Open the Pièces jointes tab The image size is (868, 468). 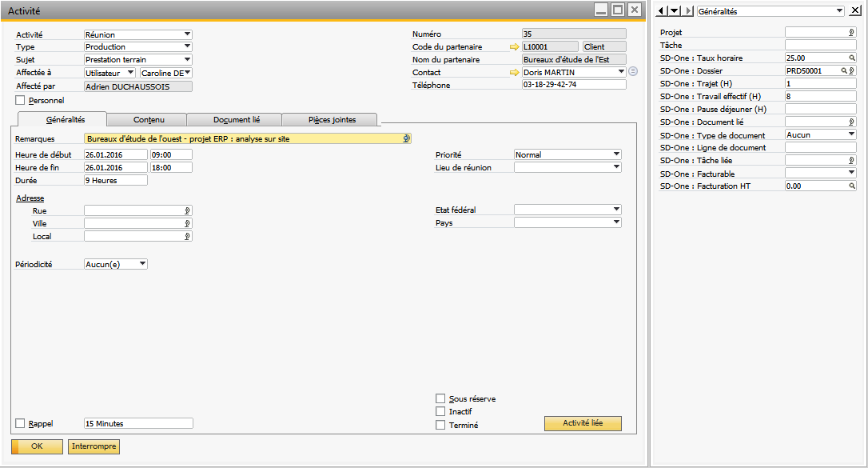point(332,120)
